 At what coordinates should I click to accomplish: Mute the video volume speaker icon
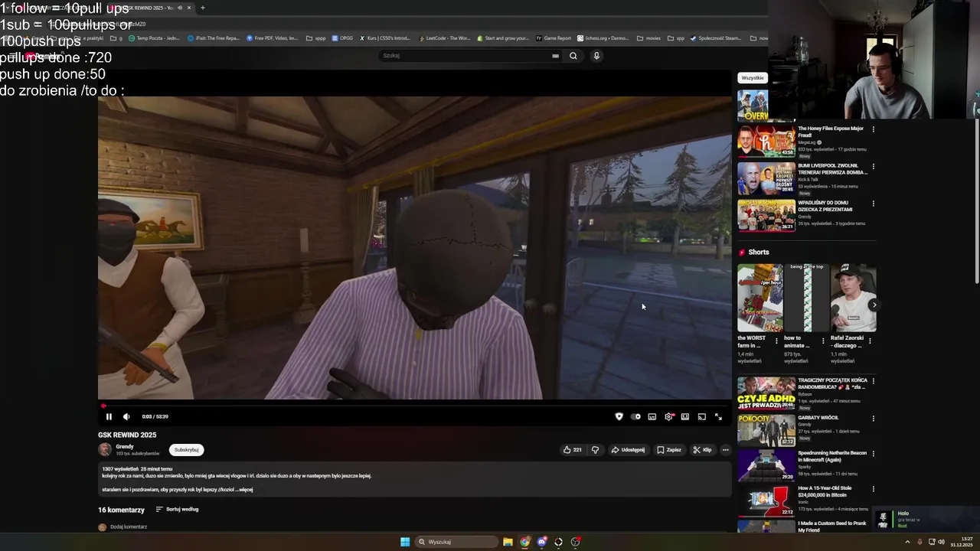126,416
